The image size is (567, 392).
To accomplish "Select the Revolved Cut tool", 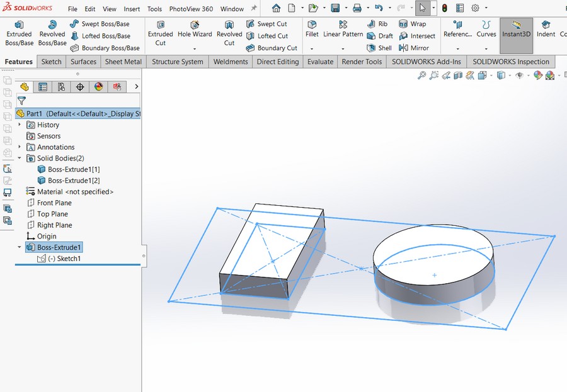I will click(229, 33).
